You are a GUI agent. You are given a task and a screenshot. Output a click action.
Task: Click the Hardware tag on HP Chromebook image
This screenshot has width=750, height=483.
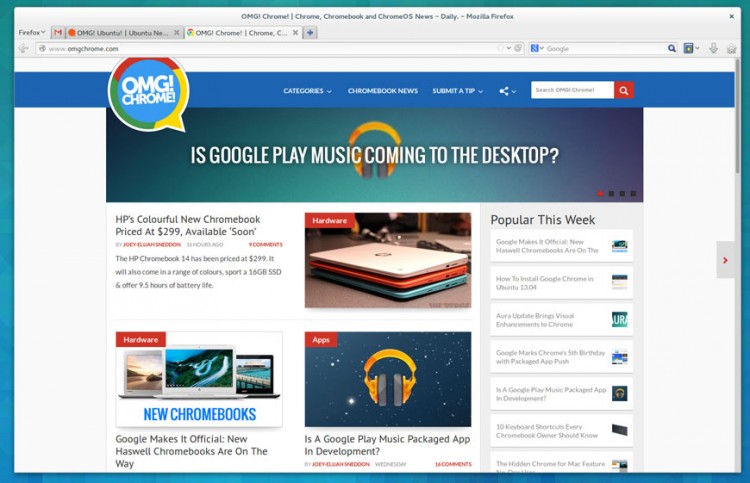[x=330, y=220]
